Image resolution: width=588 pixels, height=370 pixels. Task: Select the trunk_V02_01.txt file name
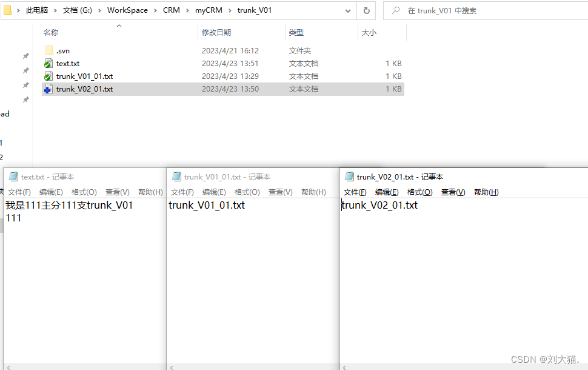pyautogui.click(x=84, y=89)
